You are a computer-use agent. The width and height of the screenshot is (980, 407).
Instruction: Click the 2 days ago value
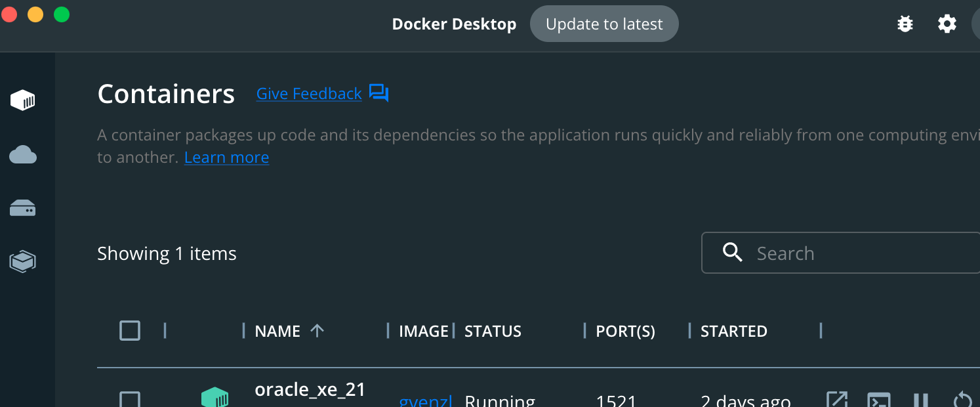coord(745,400)
